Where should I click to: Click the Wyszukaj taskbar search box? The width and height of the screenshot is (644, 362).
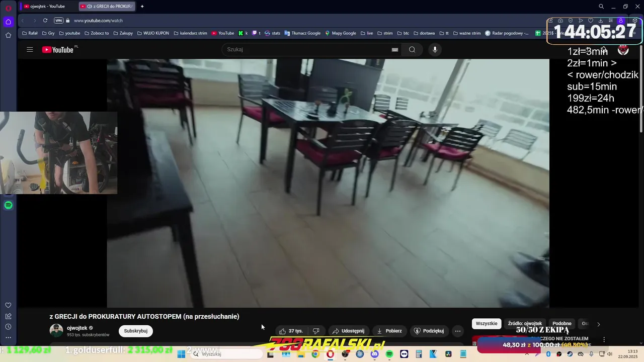click(226, 354)
